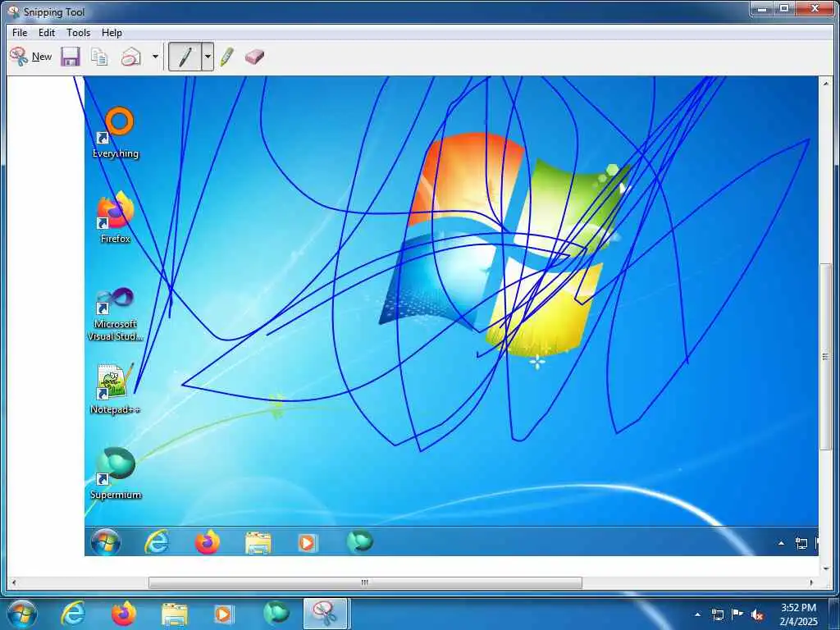Open the Help menu
Image resolution: width=840 pixels, height=630 pixels.
112,33
